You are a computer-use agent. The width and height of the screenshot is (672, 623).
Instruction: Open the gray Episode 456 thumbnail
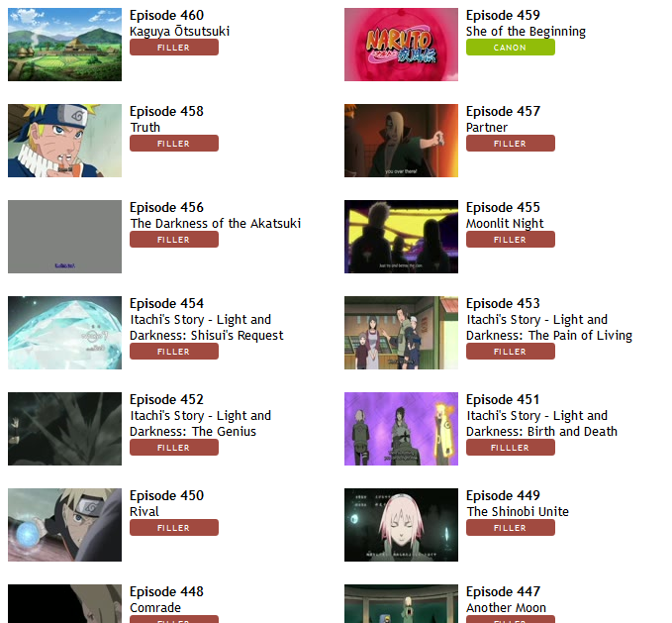point(64,237)
